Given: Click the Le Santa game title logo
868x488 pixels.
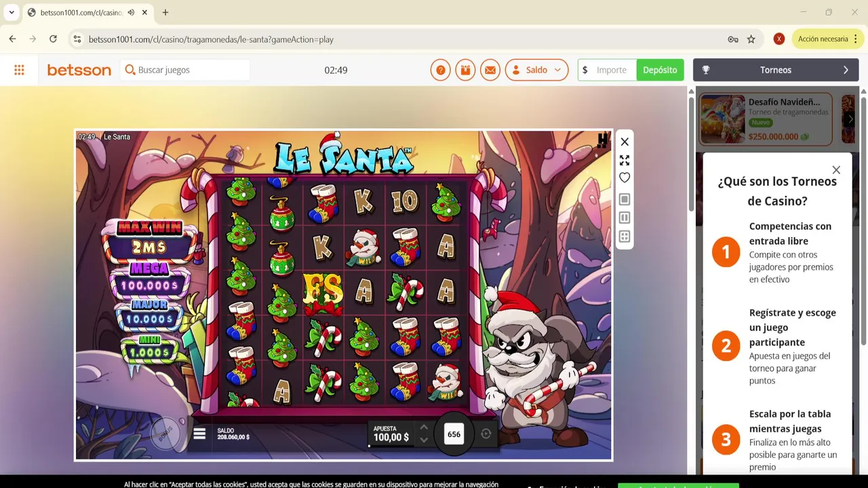Looking at the screenshot, I should tap(344, 155).
